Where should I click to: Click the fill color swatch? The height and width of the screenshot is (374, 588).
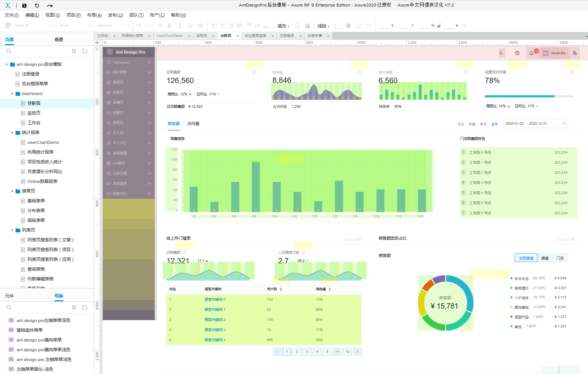point(297,26)
